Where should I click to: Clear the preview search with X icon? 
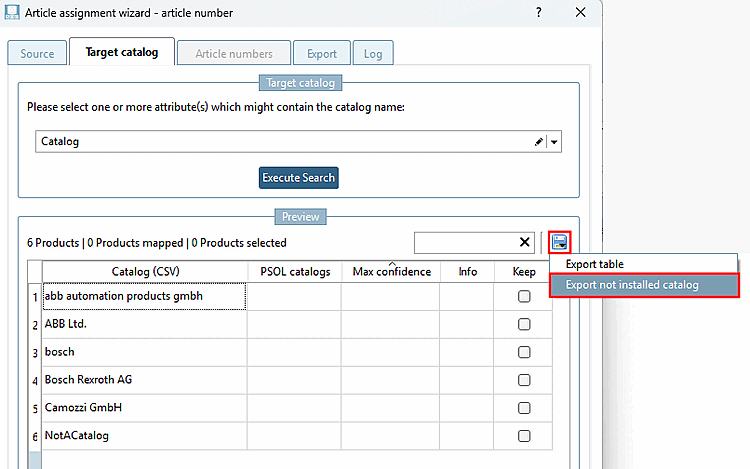click(x=524, y=242)
